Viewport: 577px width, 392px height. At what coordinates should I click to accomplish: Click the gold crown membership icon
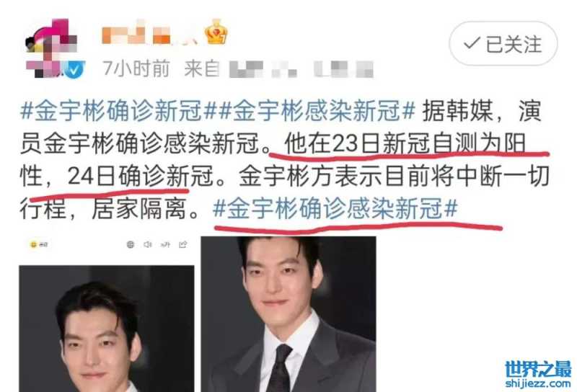coord(216,32)
